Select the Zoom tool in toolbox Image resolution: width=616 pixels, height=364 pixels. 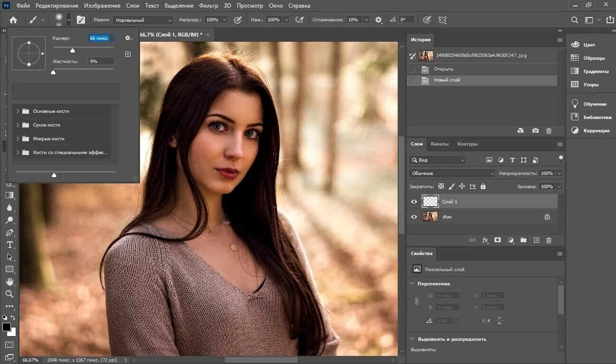point(9,294)
